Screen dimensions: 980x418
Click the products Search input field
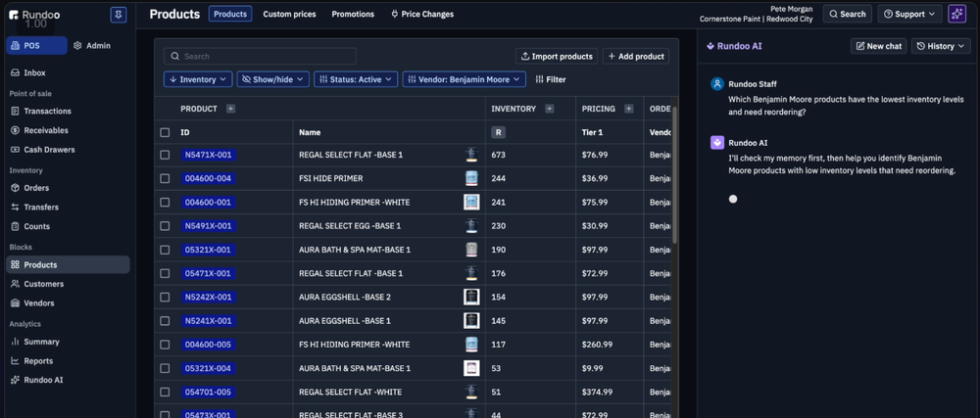click(x=260, y=56)
